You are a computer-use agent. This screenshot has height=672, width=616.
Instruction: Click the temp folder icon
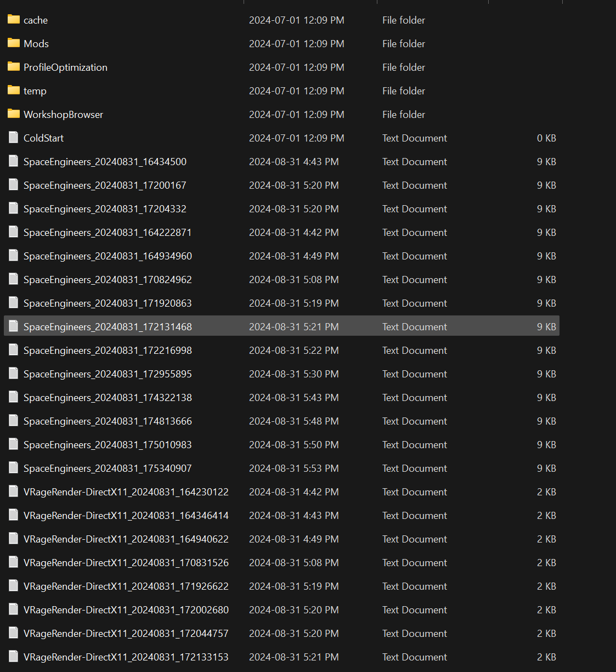pos(14,90)
